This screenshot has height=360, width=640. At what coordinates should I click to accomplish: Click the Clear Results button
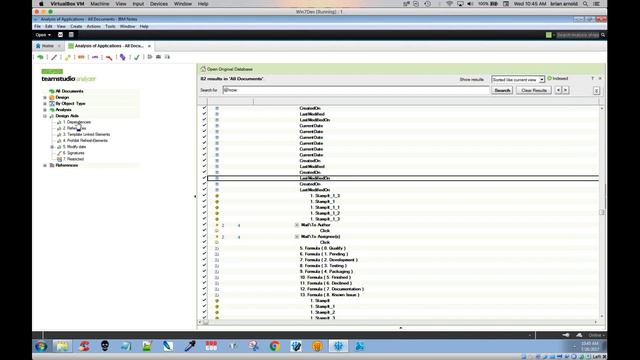coord(533,90)
